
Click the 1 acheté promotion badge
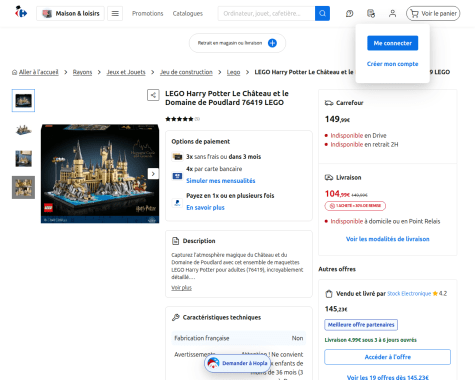coord(355,206)
